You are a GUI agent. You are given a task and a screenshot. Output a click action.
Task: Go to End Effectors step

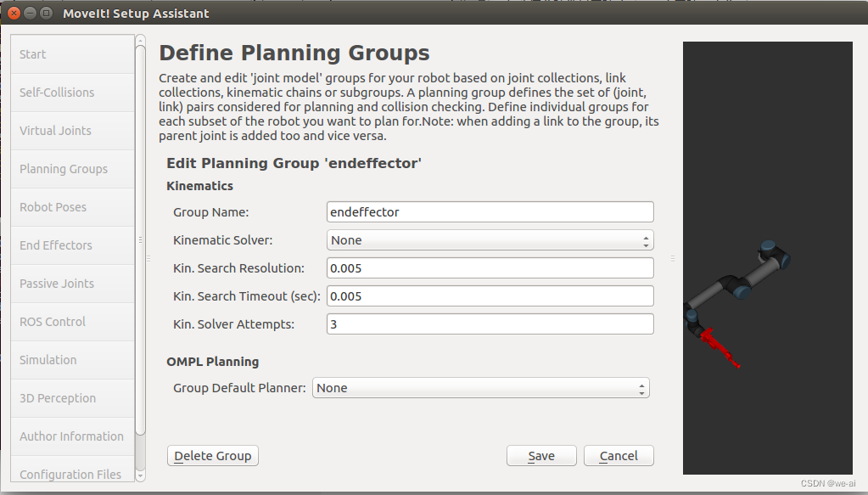72,245
